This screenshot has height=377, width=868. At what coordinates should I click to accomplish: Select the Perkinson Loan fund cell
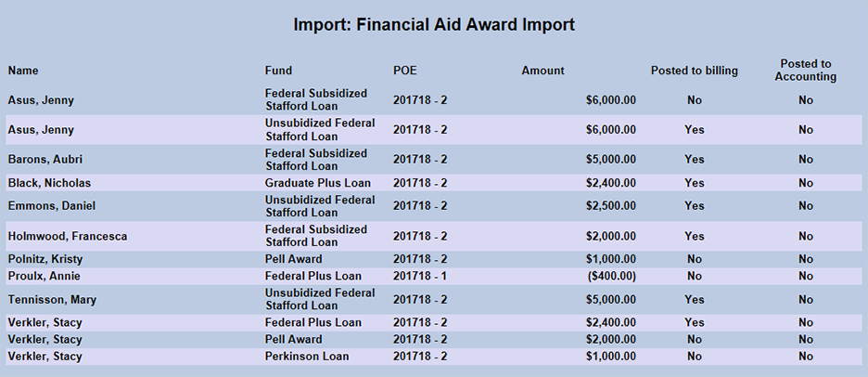(306, 357)
